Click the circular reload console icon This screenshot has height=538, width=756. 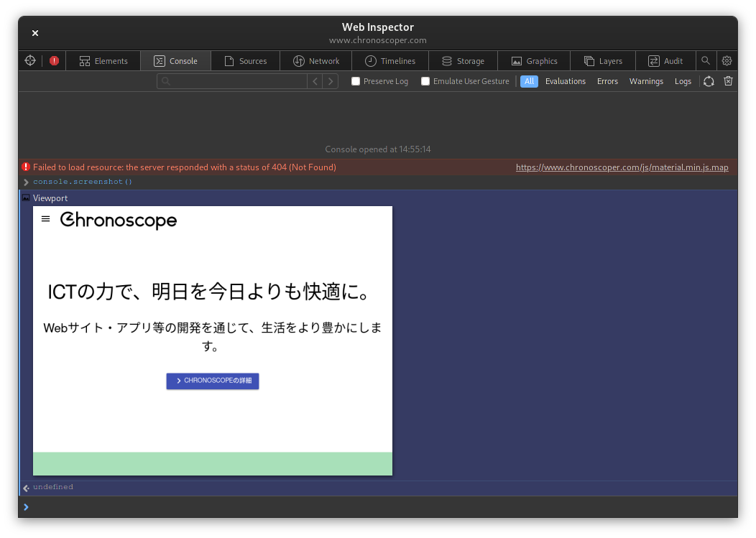[x=709, y=81]
